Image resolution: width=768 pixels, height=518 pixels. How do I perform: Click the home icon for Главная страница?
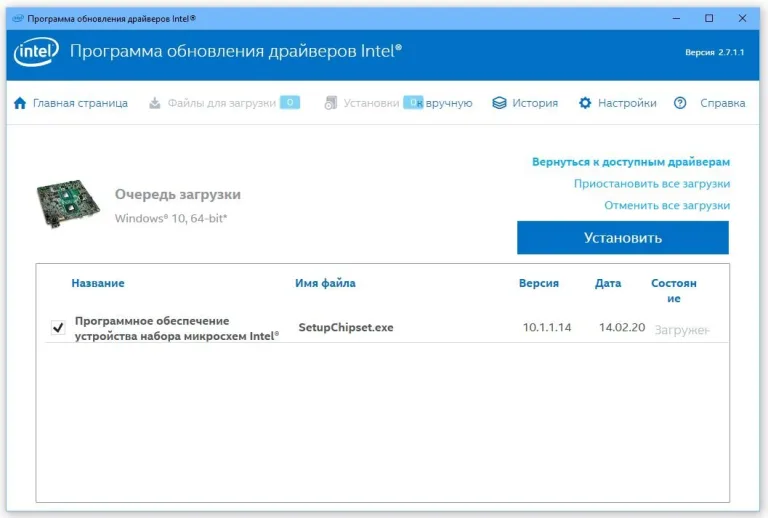coord(20,103)
